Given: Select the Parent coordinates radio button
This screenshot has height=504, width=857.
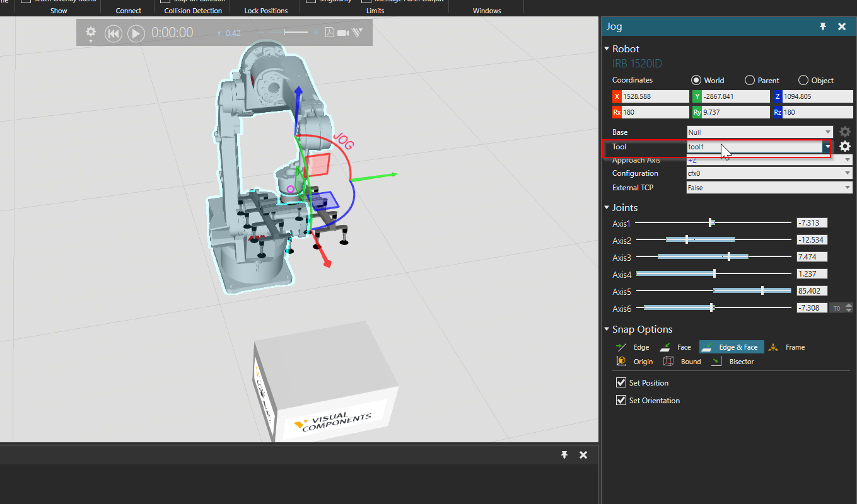Looking at the screenshot, I should click(x=750, y=81).
